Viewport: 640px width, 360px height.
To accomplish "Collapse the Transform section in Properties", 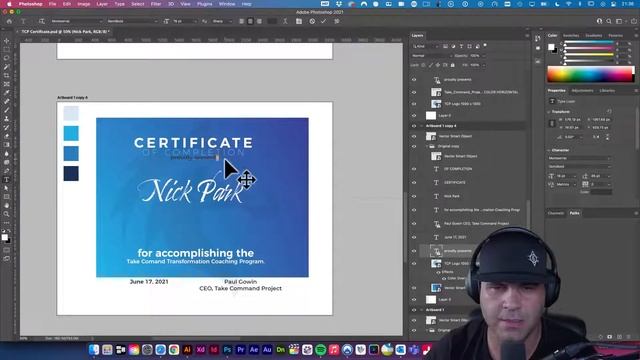I will (549, 111).
